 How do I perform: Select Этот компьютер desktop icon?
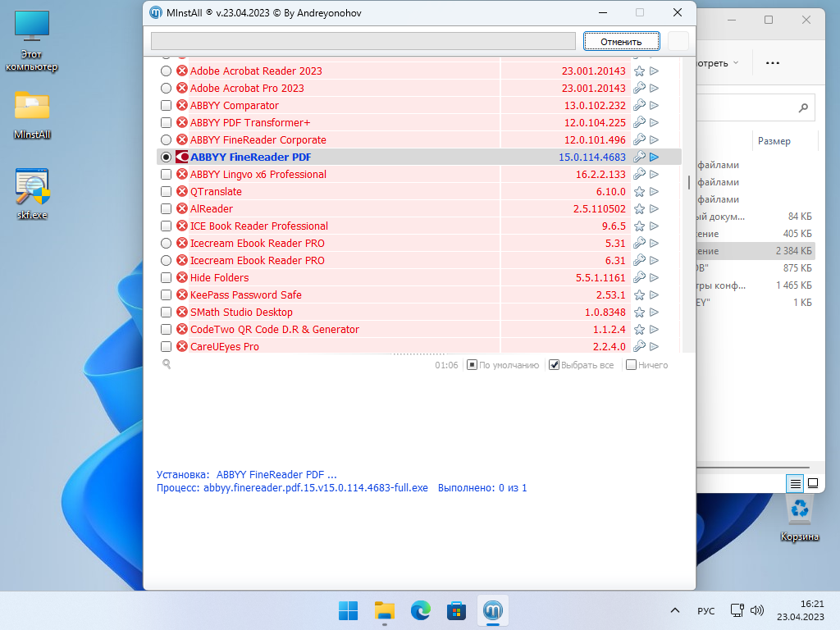[x=32, y=41]
